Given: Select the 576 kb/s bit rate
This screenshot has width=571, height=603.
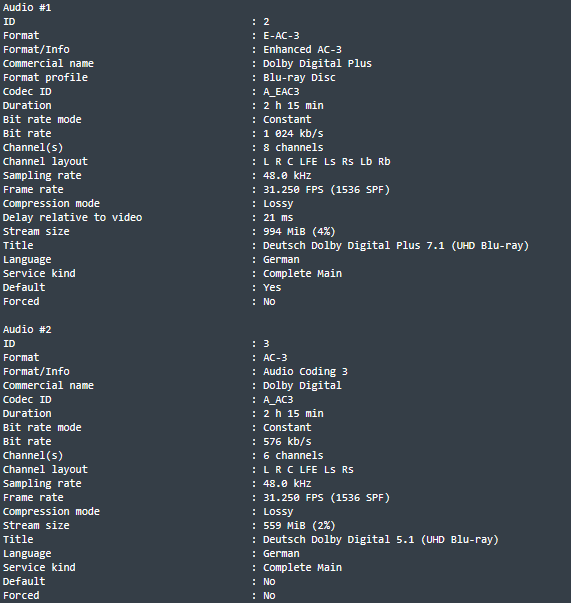Looking at the screenshot, I should [x=287, y=441].
